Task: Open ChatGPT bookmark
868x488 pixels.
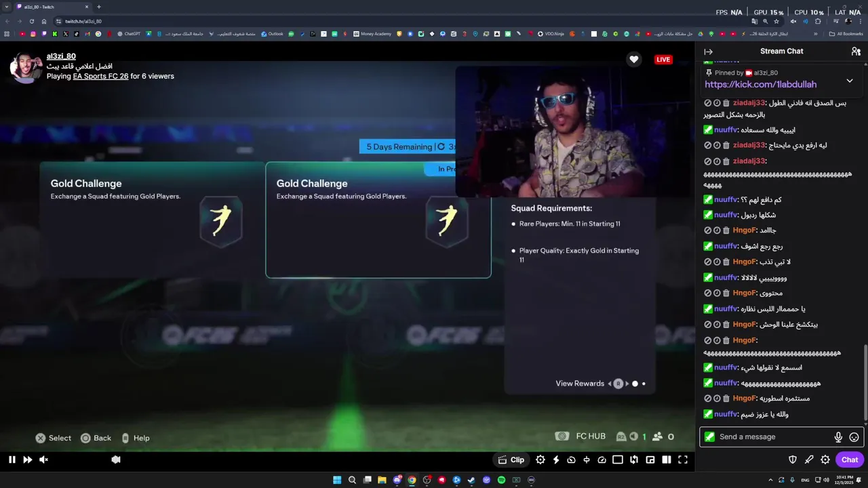Action: click(x=129, y=34)
